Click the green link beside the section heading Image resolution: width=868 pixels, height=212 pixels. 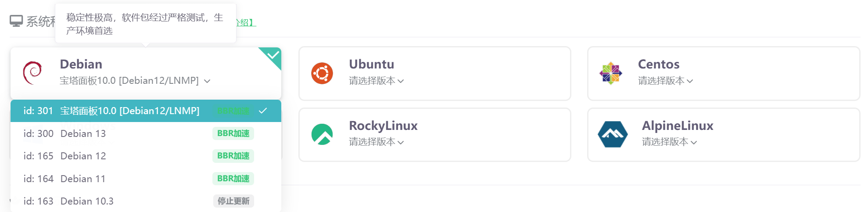pos(246,22)
